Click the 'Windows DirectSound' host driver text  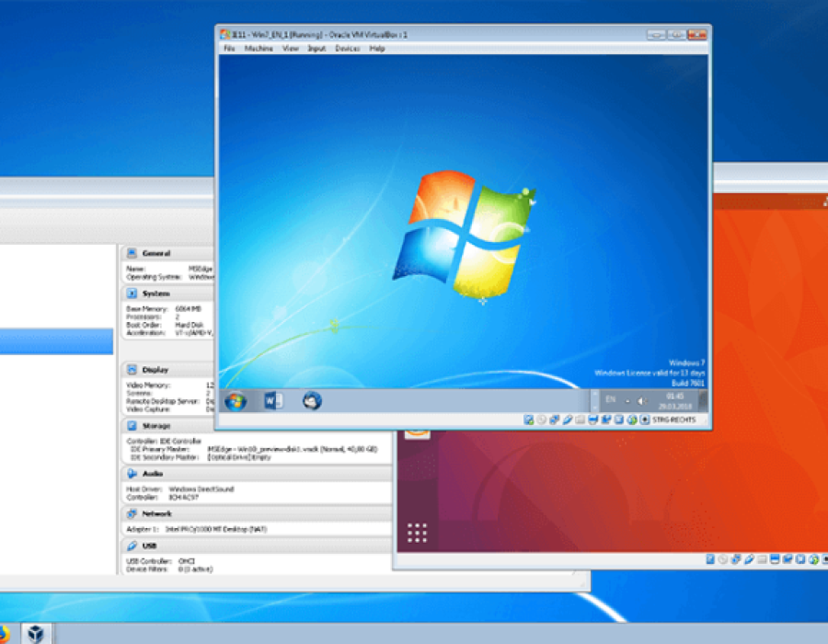tap(201, 489)
